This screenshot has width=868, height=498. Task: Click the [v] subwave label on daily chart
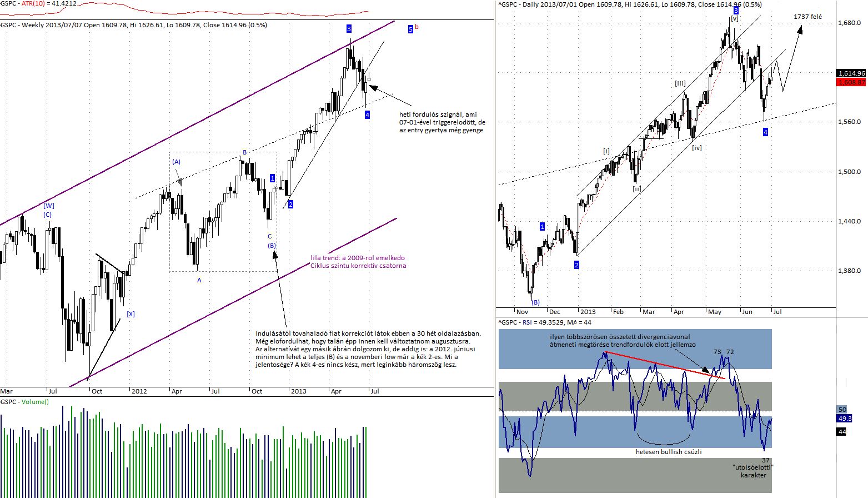point(734,18)
